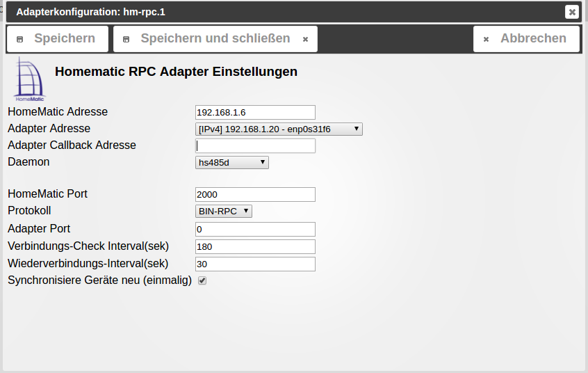The image size is (588, 373).
Task: Click the Protokoll label
Action: [29, 210]
